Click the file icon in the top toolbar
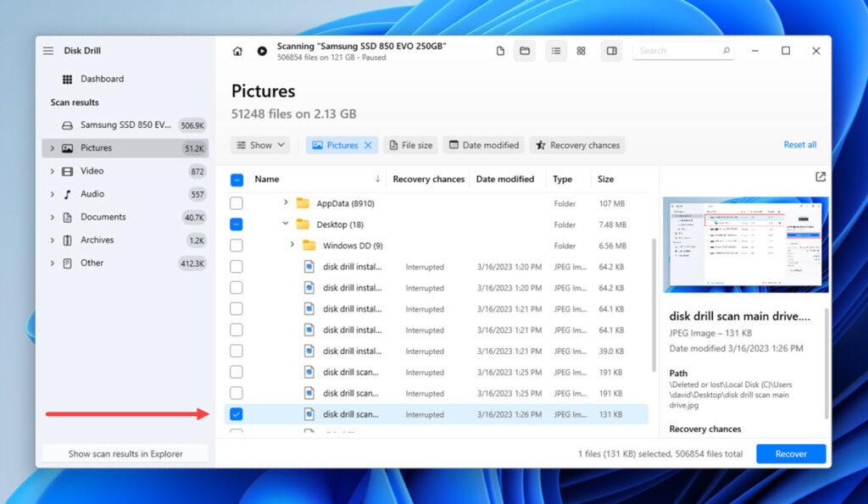Image resolution: width=868 pixels, height=504 pixels. pos(499,51)
